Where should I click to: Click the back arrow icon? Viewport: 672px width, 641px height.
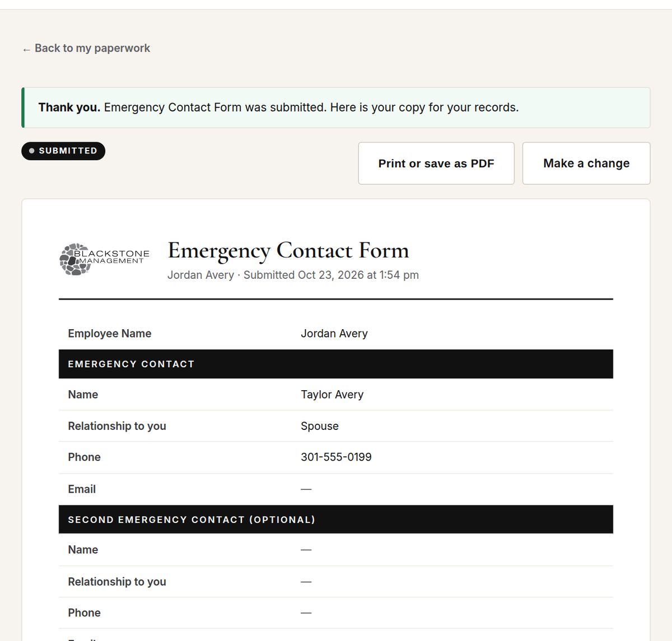pos(26,50)
